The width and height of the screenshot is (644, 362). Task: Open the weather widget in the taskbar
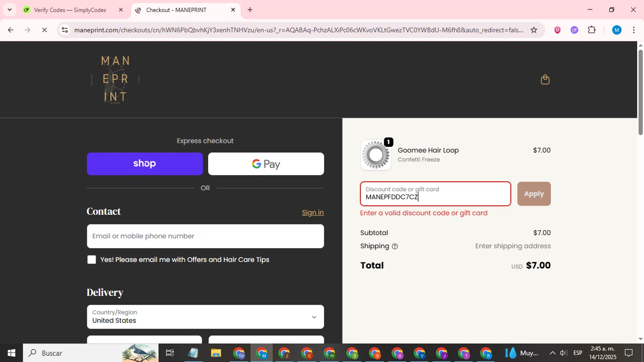(521, 353)
